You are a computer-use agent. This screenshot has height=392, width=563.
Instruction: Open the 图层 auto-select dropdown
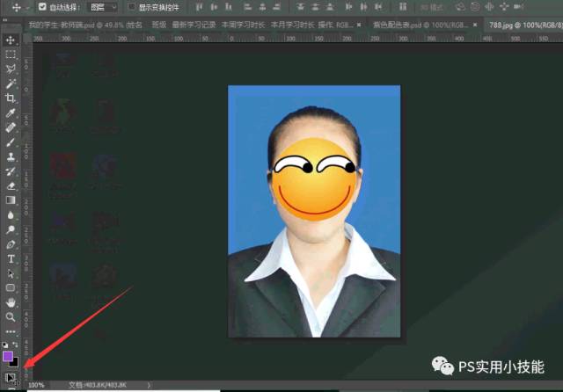click(x=103, y=7)
